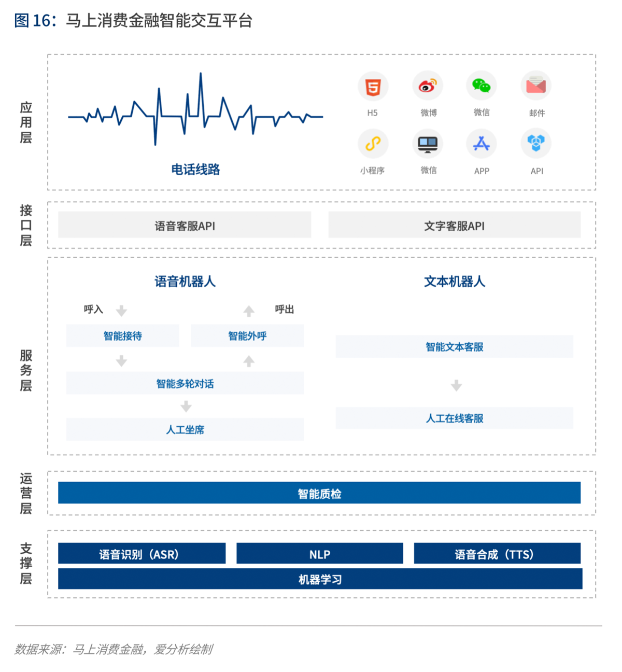Image resolution: width=622 pixels, height=672 pixels.
Task: Select the 文字客服API box
Action: click(455, 225)
